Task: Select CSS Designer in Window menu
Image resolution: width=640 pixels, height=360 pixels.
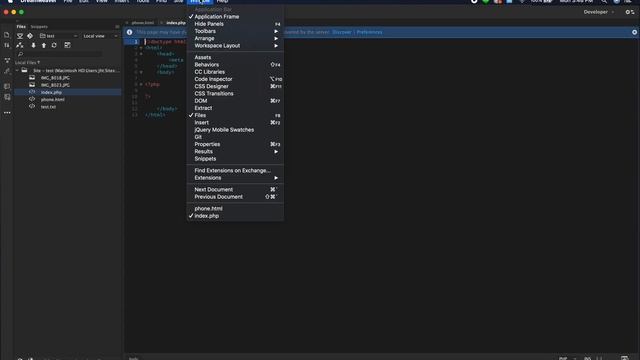Action: (x=236, y=87)
